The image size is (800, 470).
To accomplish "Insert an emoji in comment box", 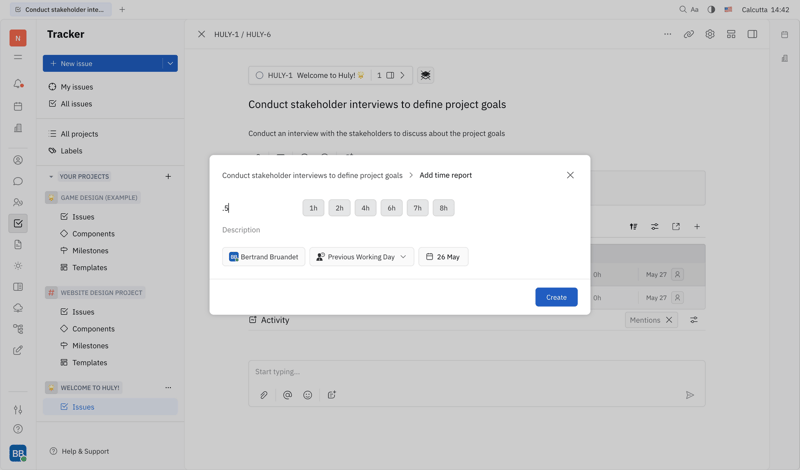I will tap(308, 395).
